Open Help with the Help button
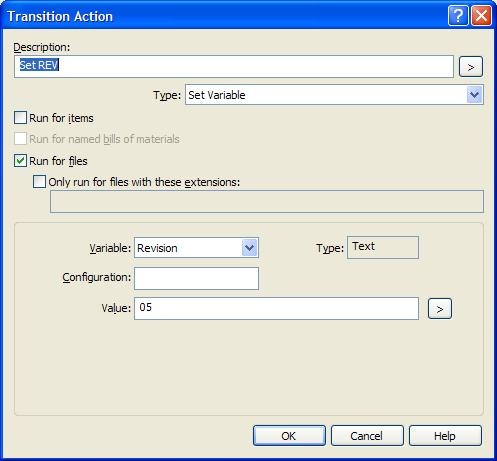This screenshot has height=461, width=497. click(445, 436)
